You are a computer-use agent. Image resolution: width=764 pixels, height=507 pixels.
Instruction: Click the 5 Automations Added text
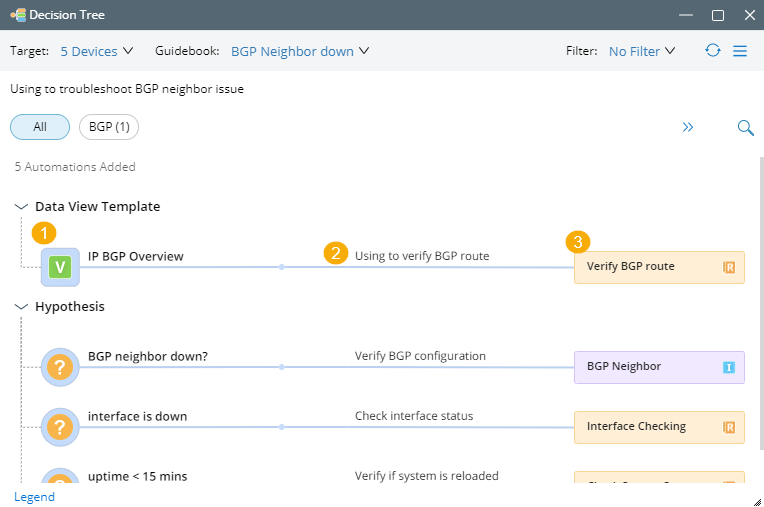coord(75,167)
